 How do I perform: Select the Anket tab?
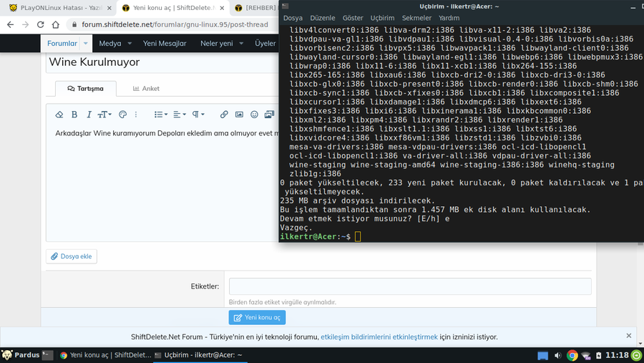point(146,88)
